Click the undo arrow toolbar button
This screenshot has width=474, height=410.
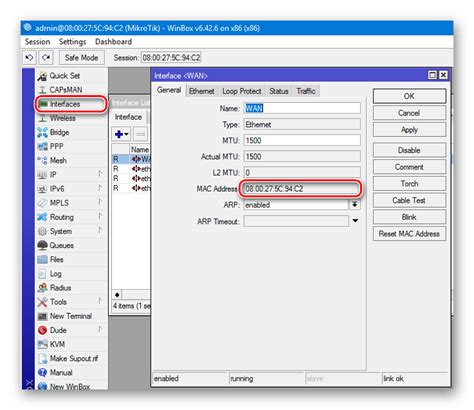pos(29,58)
